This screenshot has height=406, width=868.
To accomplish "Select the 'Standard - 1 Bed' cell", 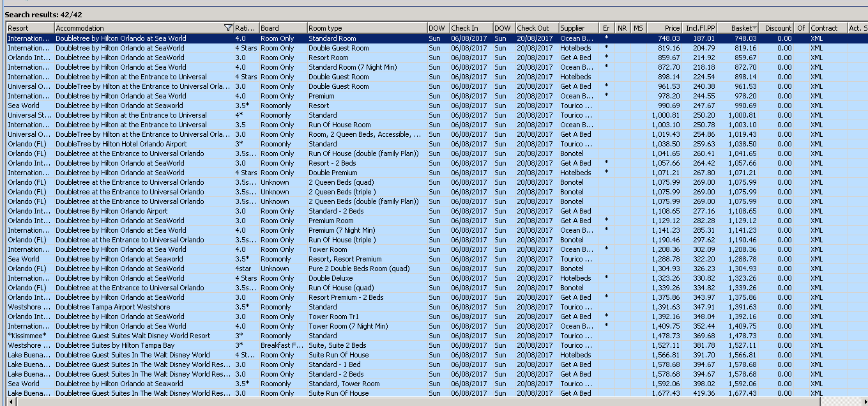I will pyautogui.click(x=367, y=364).
